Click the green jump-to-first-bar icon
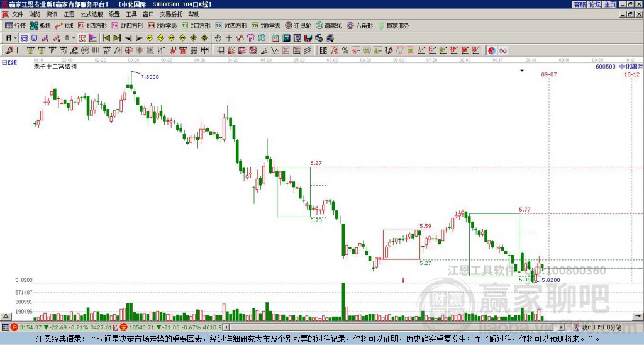Viewport: 644px width, 345px height. (106, 38)
